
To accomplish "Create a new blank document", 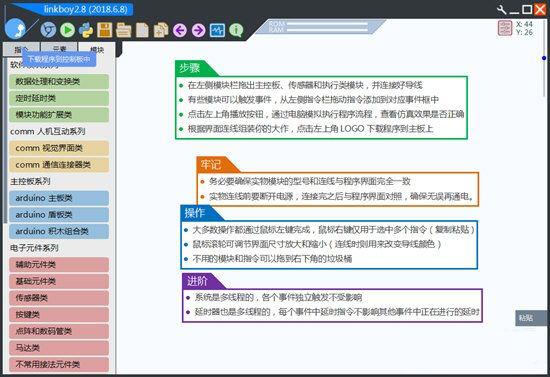I will click(142, 30).
